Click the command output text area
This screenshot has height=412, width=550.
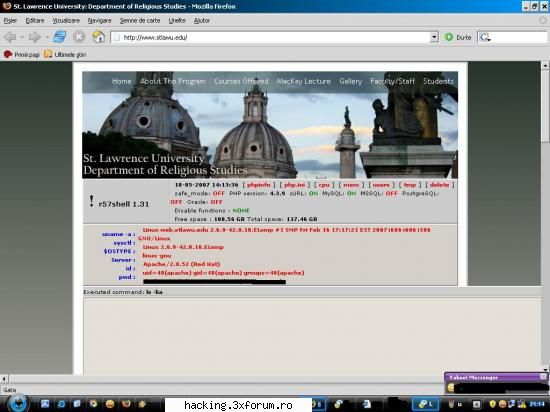[x=312, y=336]
